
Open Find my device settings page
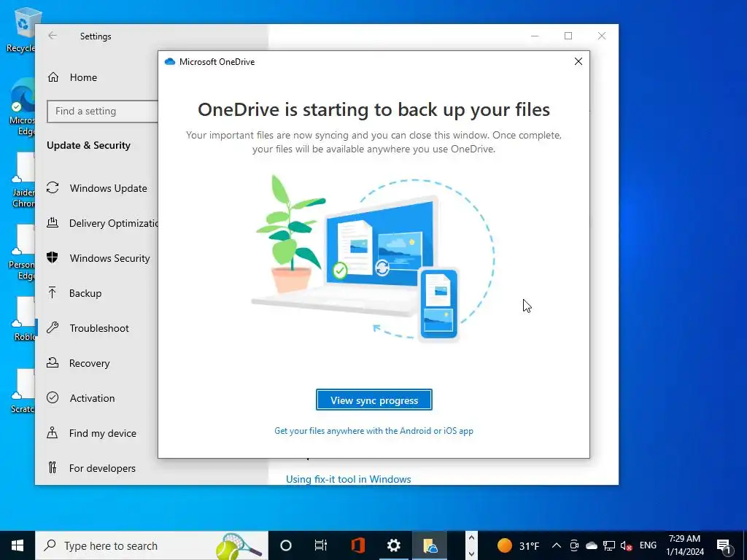pyautogui.click(x=102, y=433)
